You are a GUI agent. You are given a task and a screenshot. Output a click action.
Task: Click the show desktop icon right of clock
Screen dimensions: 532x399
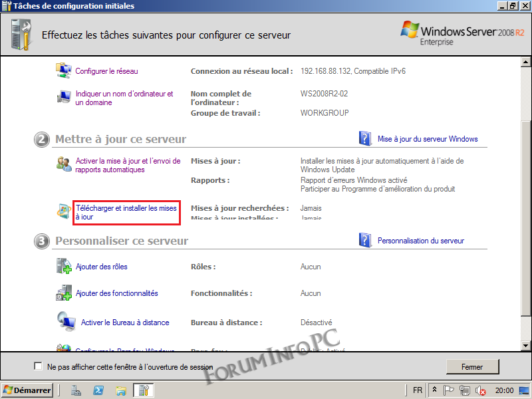tap(525, 390)
